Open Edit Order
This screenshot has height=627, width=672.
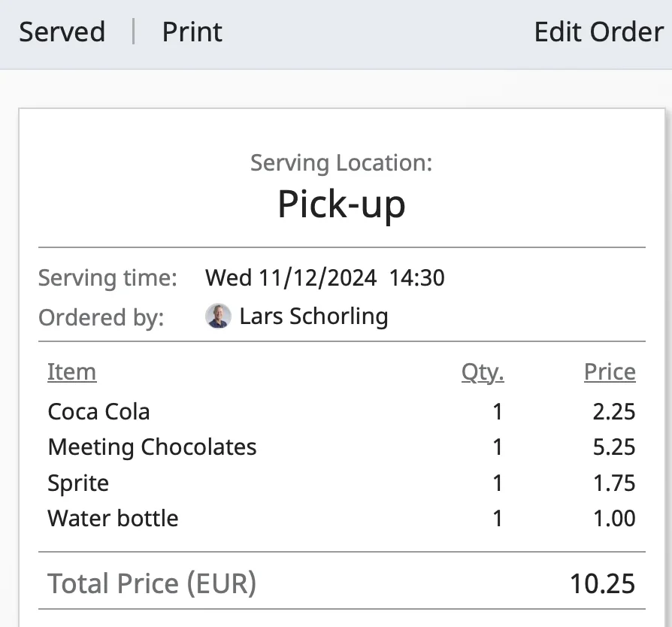tap(599, 32)
